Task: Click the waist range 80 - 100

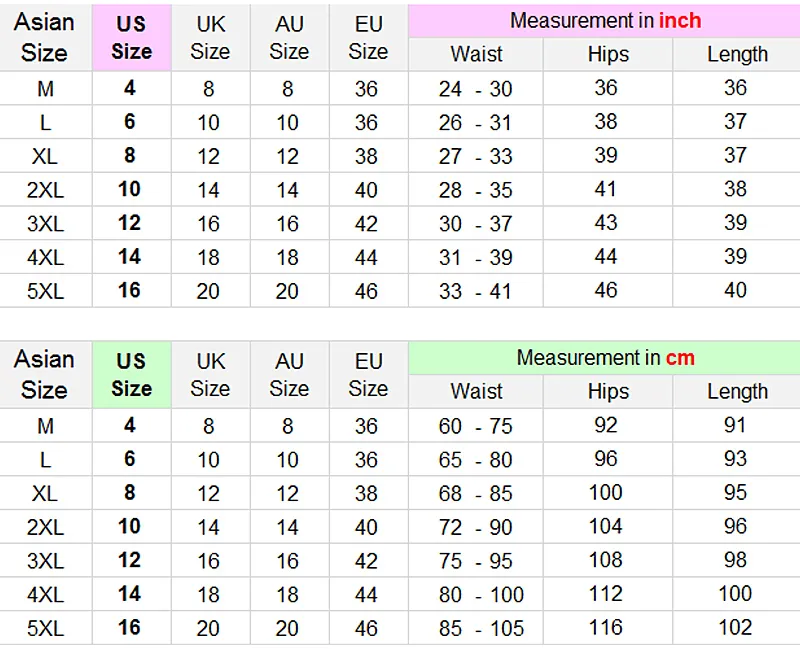Action: (x=481, y=595)
